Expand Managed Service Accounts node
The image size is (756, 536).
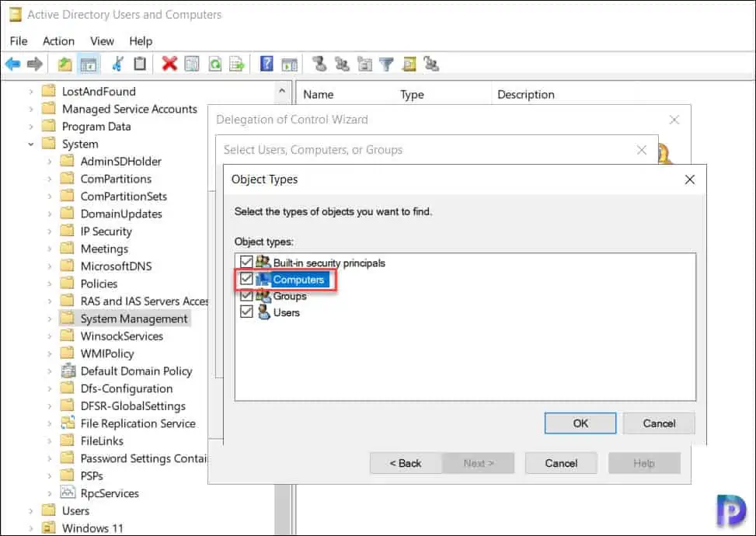click(31, 109)
